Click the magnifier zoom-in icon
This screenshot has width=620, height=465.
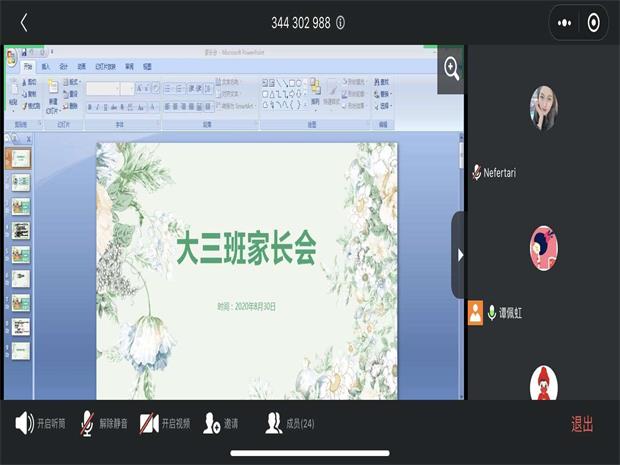451,68
